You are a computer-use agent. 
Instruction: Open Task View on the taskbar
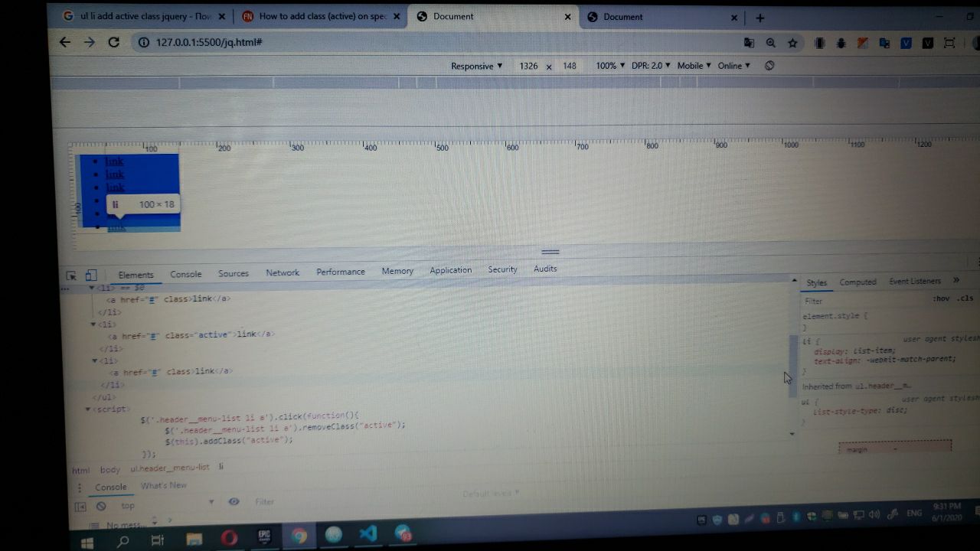coord(158,540)
